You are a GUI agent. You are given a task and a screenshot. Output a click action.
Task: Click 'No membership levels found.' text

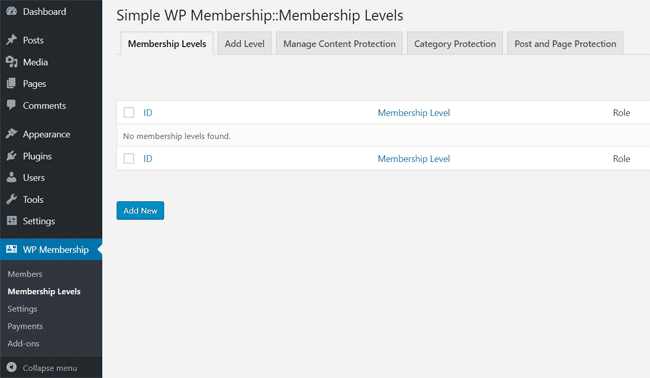pyautogui.click(x=177, y=136)
